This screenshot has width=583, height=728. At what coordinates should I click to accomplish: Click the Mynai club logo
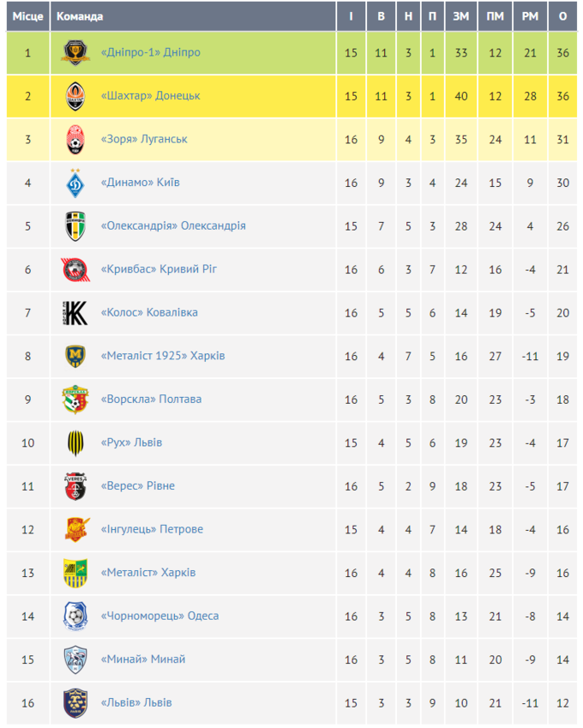coord(75,659)
